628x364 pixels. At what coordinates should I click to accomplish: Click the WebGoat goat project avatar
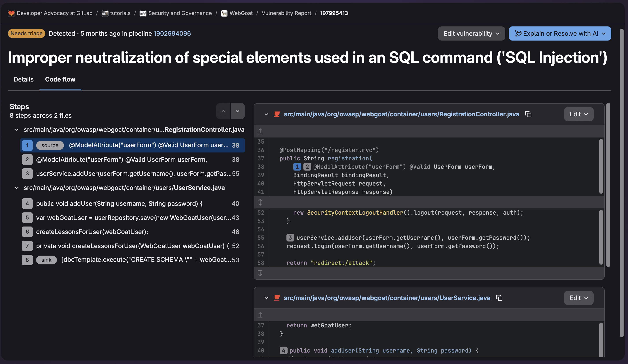[224, 13]
